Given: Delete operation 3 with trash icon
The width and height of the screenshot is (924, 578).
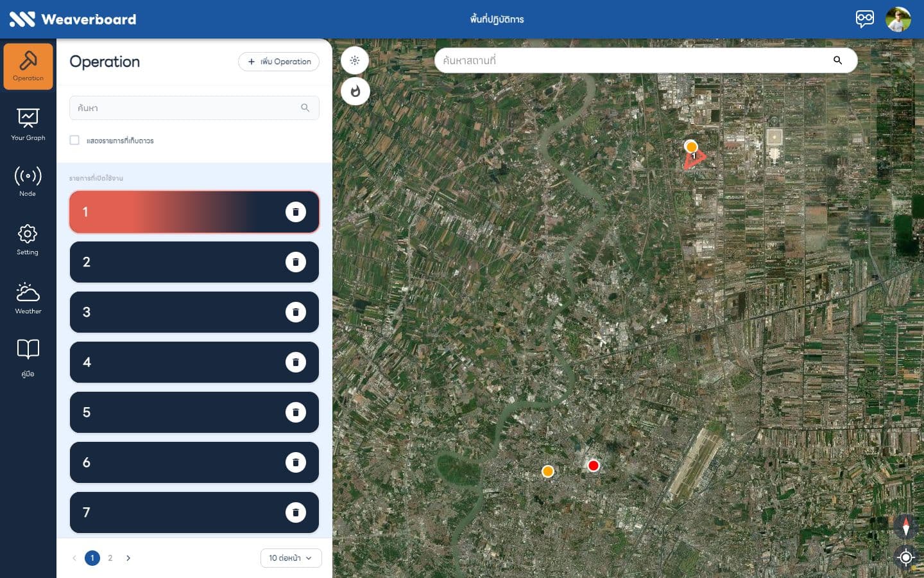Looking at the screenshot, I should [x=296, y=312].
